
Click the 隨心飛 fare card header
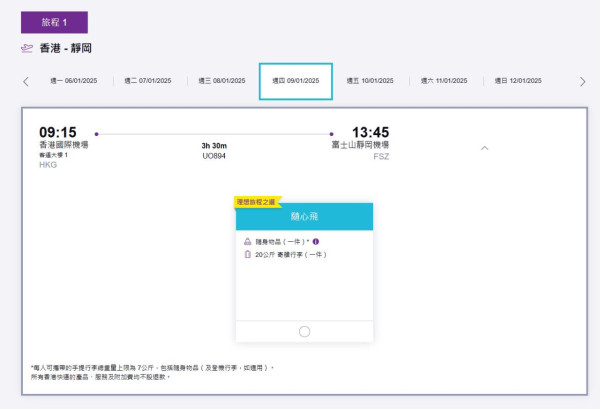pyautogui.click(x=304, y=217)
